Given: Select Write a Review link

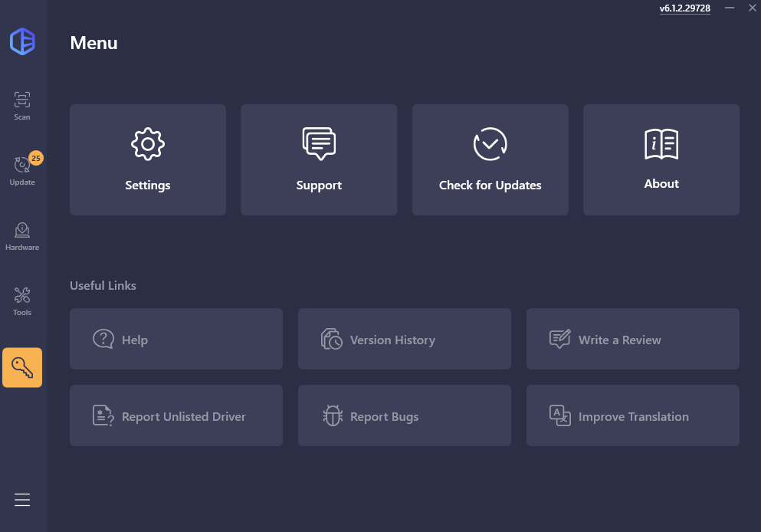Looking at the screenshot, I should (x=632, y=340).
